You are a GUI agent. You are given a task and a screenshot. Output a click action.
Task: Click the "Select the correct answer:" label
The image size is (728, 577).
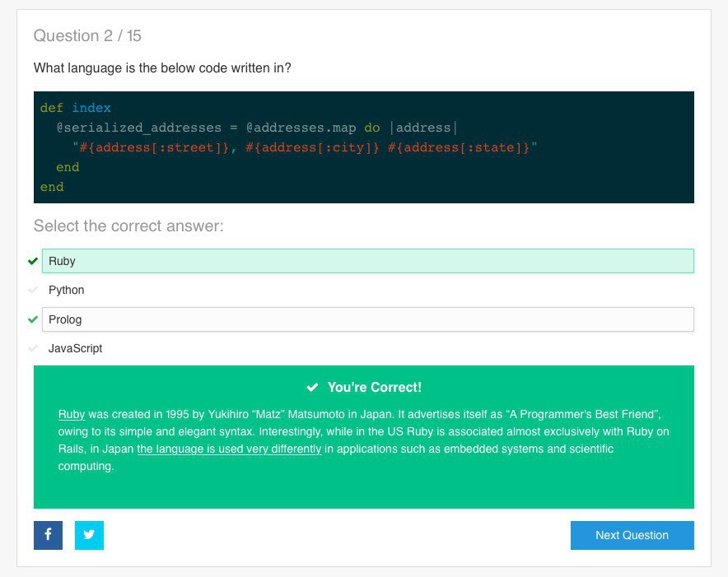click(x=128, y=226)
